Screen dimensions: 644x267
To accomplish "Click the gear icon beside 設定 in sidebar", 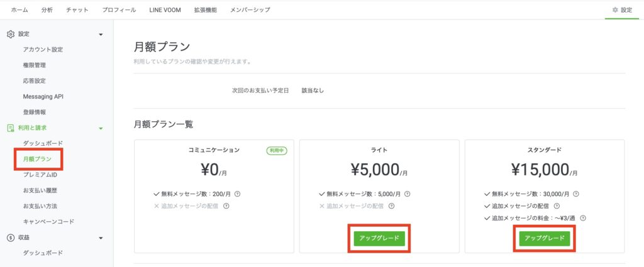I will coord(11,34).
